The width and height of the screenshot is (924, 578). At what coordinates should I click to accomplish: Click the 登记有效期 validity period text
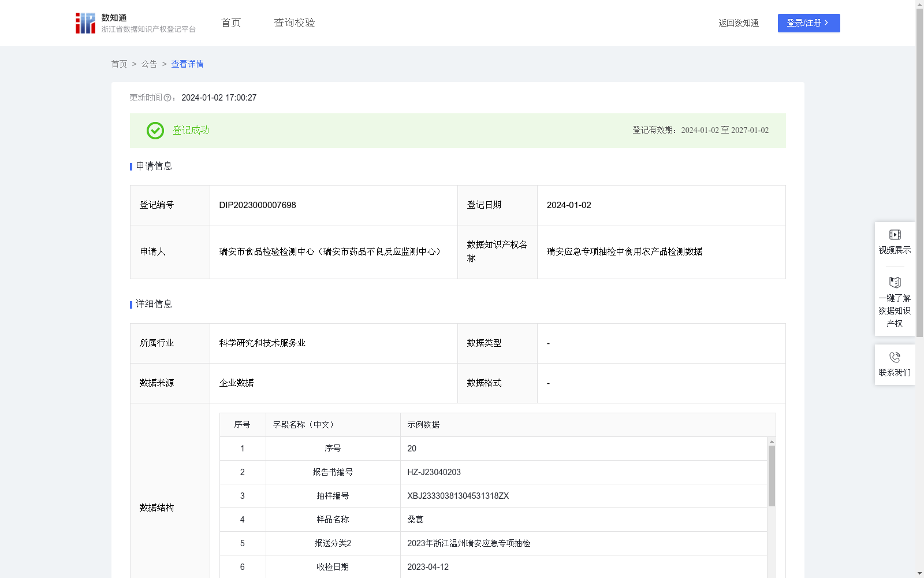(701, 131)
